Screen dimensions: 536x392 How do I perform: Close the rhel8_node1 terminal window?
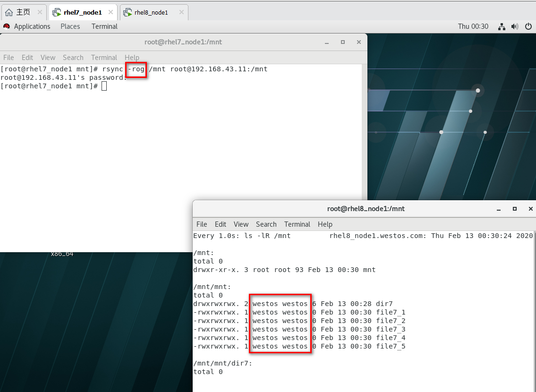pyautogui.click(x=530, y=209)
